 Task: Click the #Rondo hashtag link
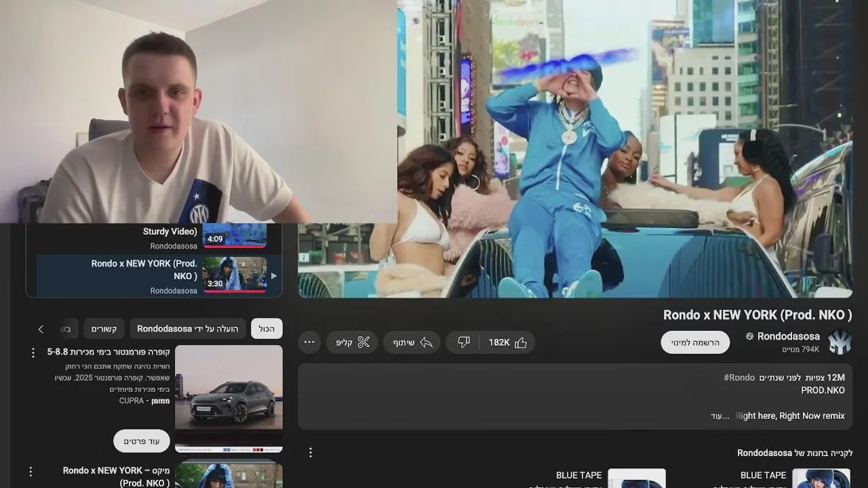click(739, 378)
